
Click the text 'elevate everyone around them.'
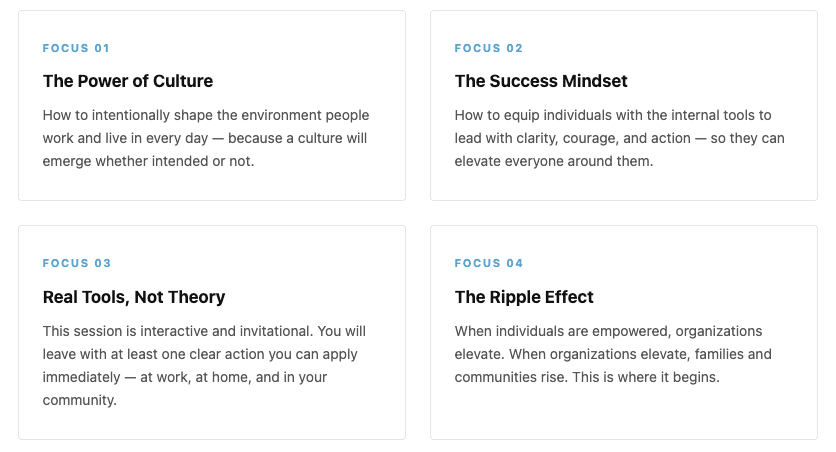[x=553, y=161]
